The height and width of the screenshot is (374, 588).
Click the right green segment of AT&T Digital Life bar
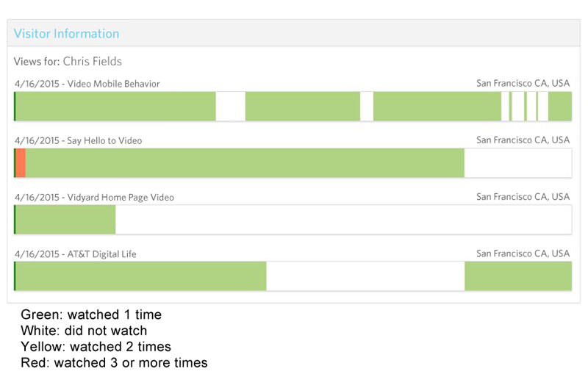pyautogui.click(x=517, y=276)
